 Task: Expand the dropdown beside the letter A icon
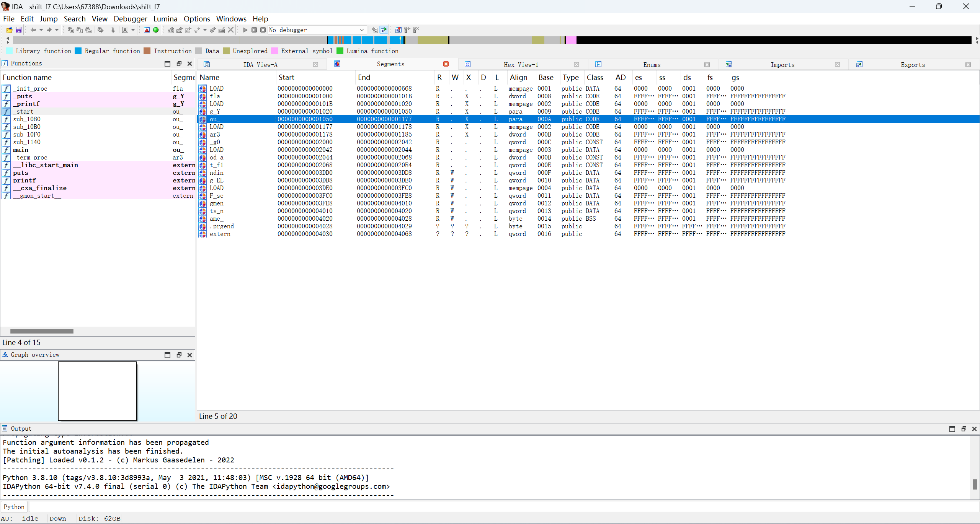133,30
